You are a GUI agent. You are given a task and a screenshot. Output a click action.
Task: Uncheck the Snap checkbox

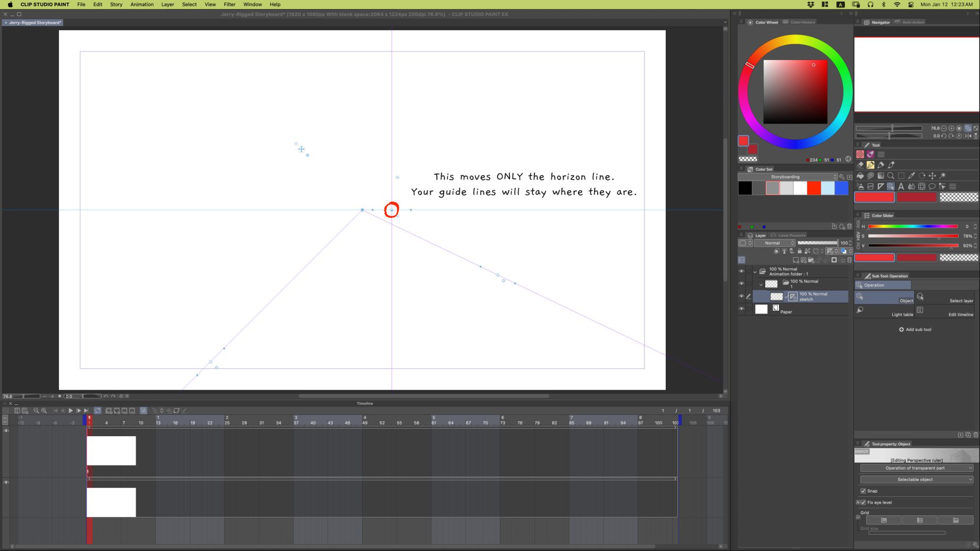coord(863,491)
